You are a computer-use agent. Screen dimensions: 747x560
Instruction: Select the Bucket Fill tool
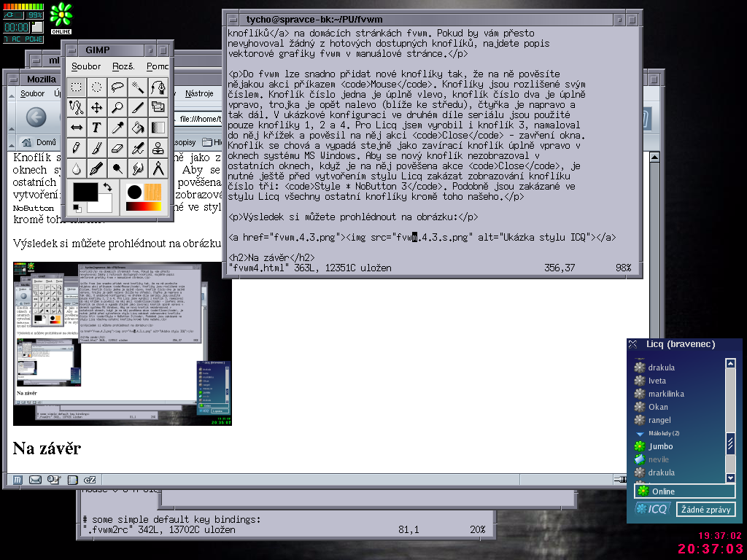(x=138, y=128)
